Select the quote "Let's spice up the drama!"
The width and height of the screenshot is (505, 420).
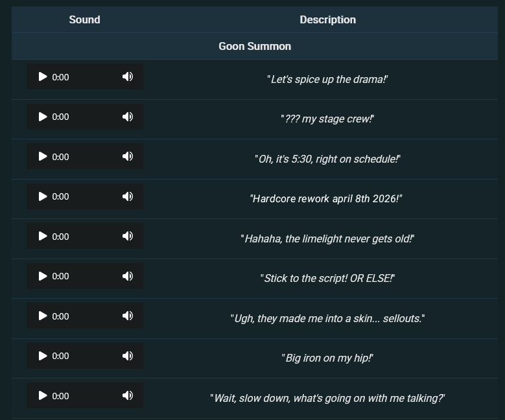327,79
